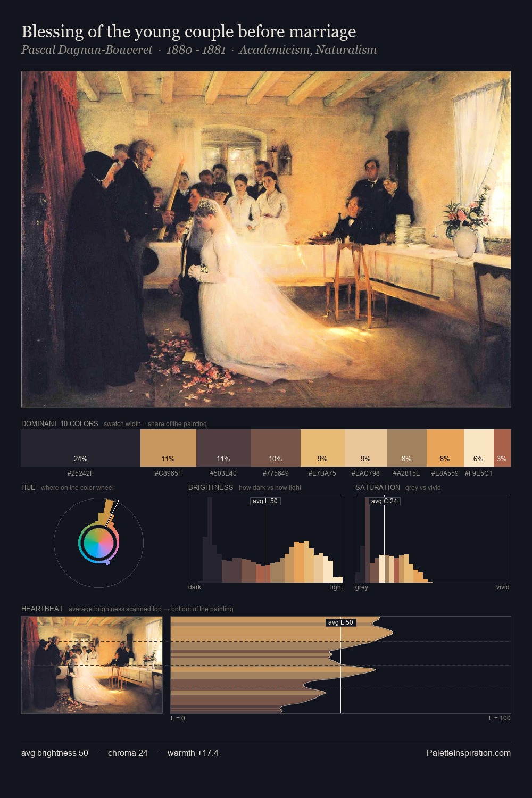
Task: Click the 'light' brightness axis label
Action: click(336, 587)
